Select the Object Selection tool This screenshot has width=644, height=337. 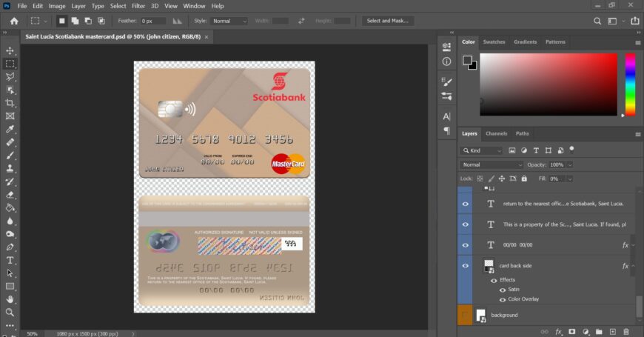point(10,90)
